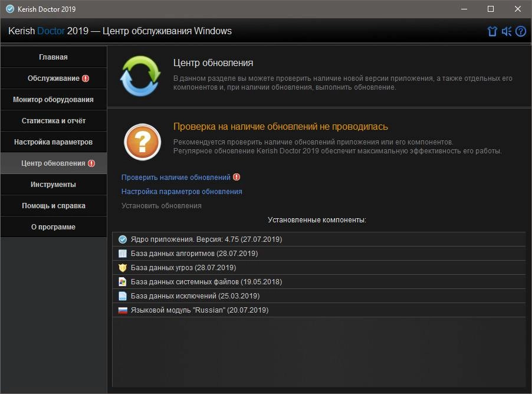Screen dimensions: 532x394
Task: Click the Kerish Doctor title bar logo
Action: tap(10, 9)
